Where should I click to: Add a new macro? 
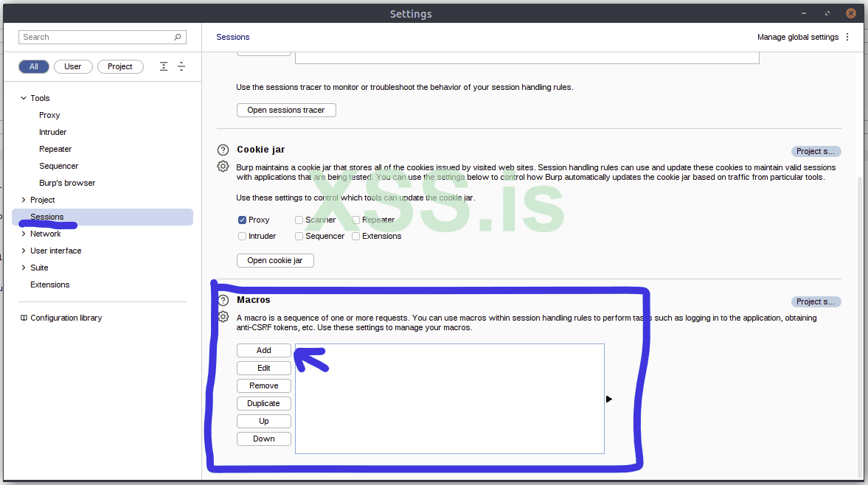264,351
